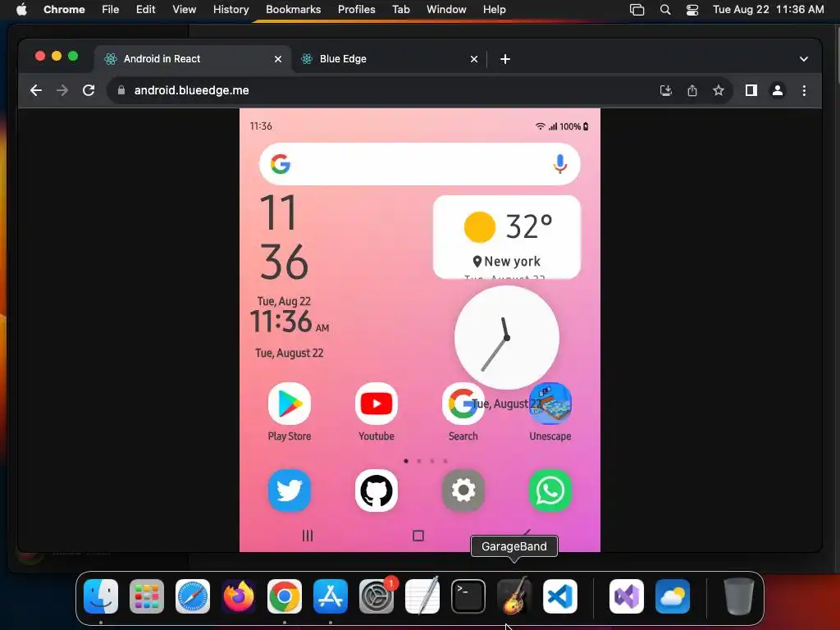This screenshot has width=840, height=630.
Task: Open the Window menu
Action: 446,10
